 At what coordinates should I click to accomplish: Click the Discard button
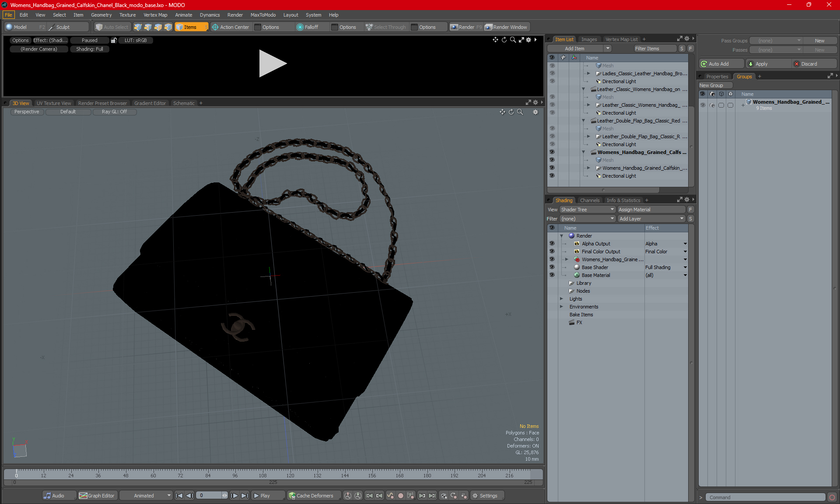815,64
